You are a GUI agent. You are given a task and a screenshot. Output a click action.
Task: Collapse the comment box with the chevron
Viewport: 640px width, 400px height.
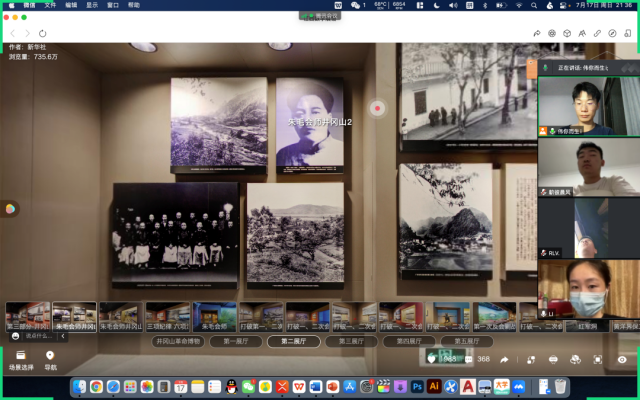[63, 336]
